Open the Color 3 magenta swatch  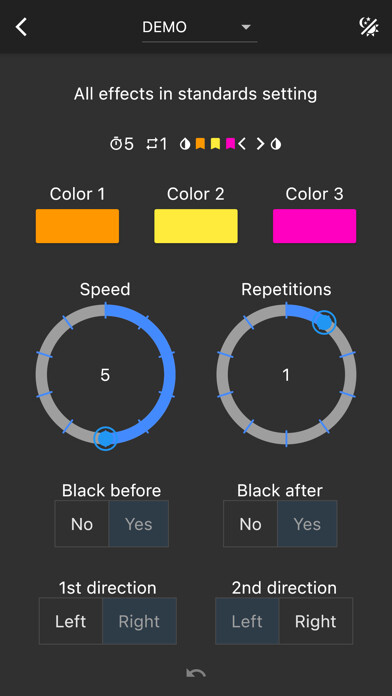[x=314, y=226]
